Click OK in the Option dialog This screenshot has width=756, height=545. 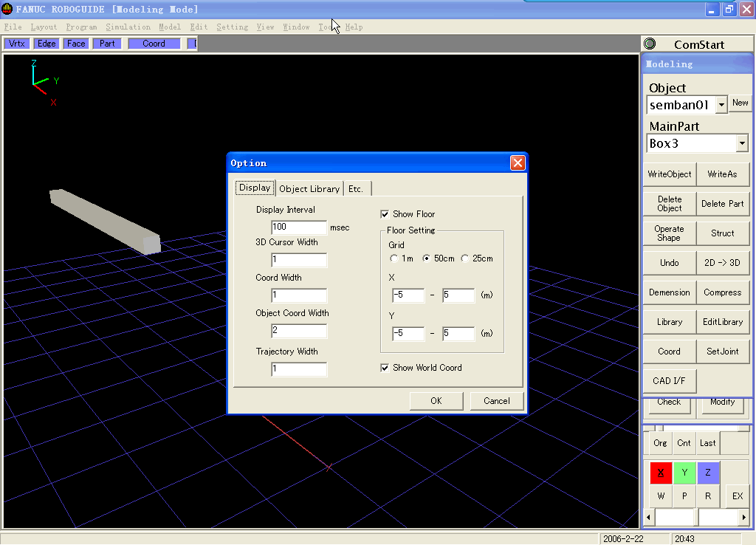tap(436, 401)
